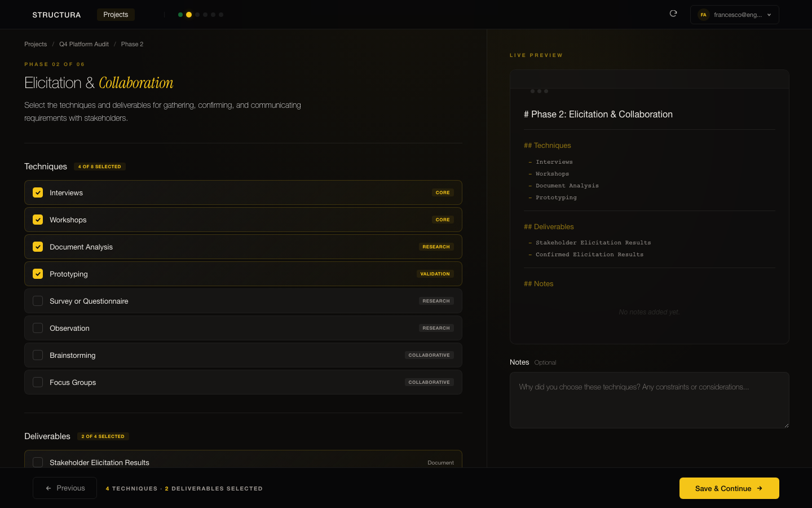
Task: Uncheck the Prototyping technique
Action: [38, 274]
